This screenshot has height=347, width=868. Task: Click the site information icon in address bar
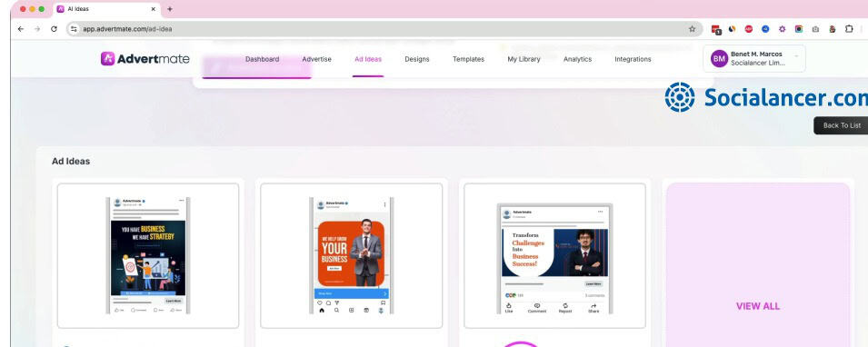tap(75, 29)
